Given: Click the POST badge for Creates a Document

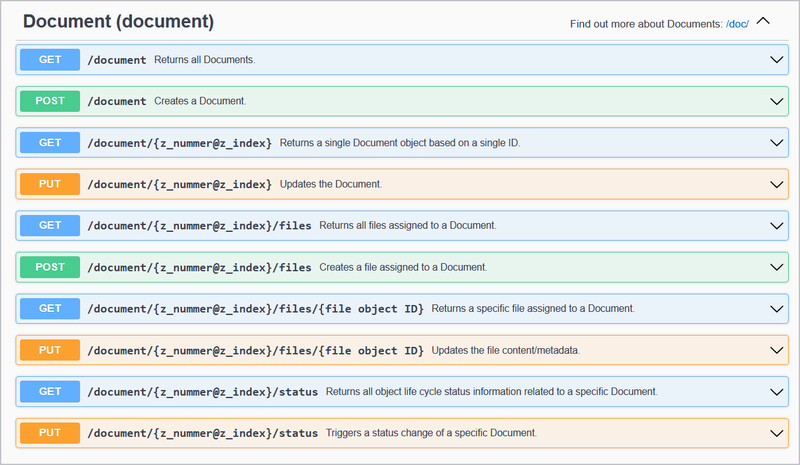Looking at the screenshot, I should 50,101.
